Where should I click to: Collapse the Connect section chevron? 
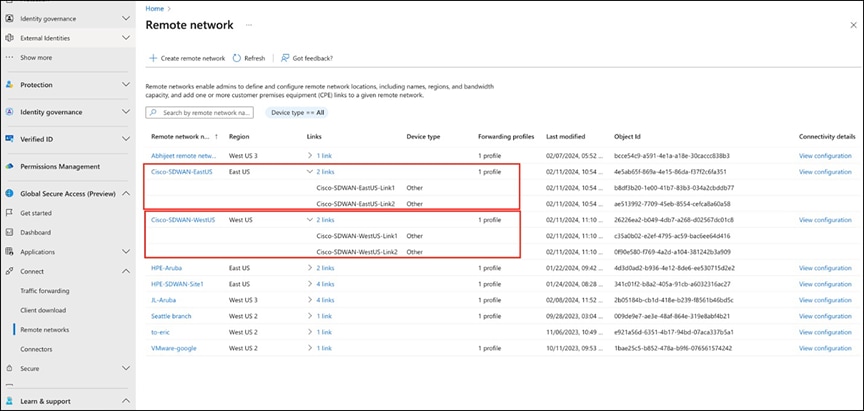tap(125, 271)
